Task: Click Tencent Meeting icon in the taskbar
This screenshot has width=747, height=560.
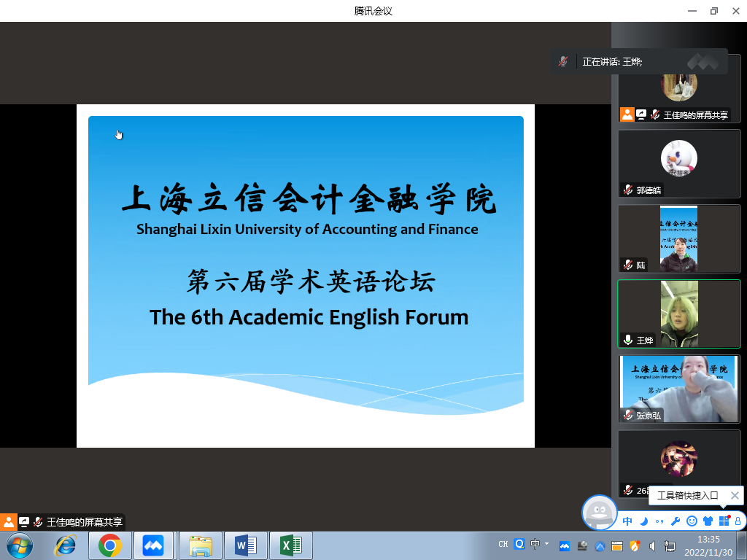Action: [153, 545]
